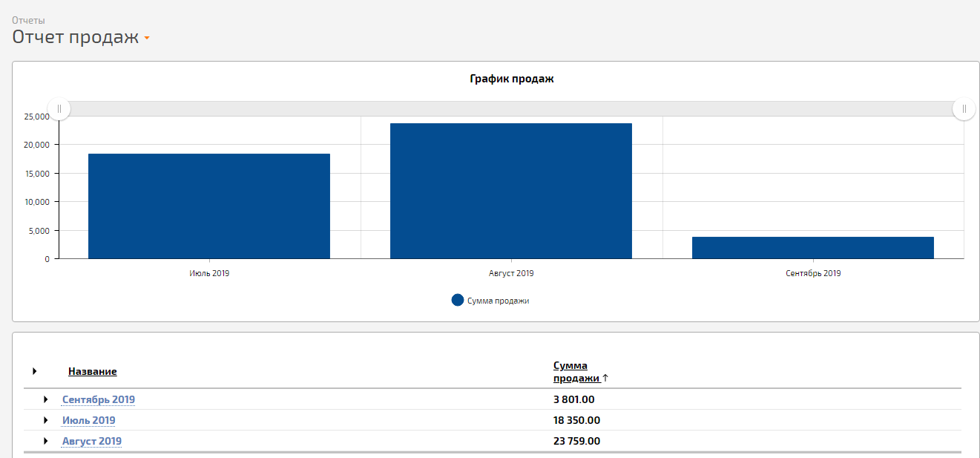Sort by Сумма продажи column header

pyautogui.click(x=576, y=372)
